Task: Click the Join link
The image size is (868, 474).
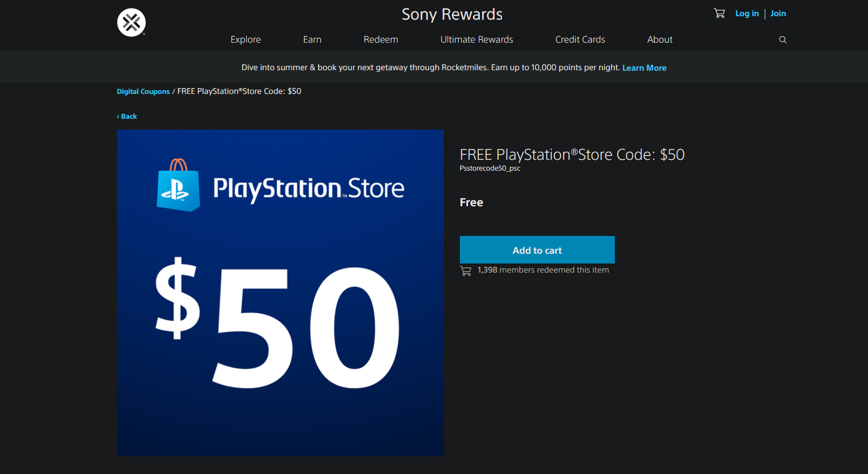Action: click(778, 13)
